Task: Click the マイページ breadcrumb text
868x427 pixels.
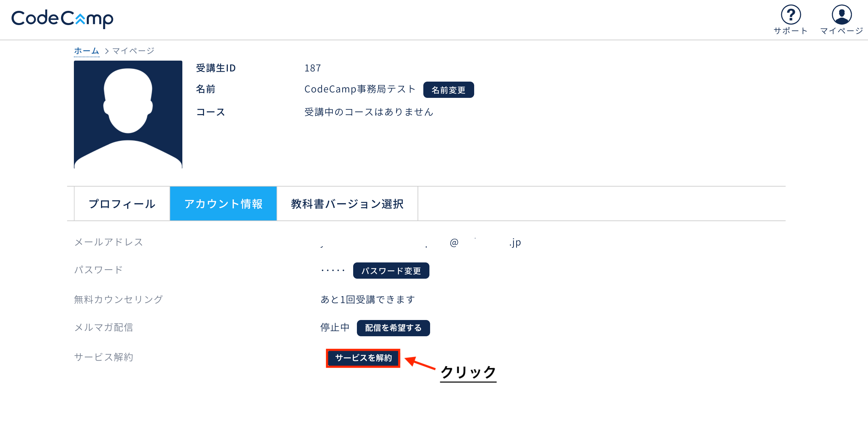Action: [133, 51]
